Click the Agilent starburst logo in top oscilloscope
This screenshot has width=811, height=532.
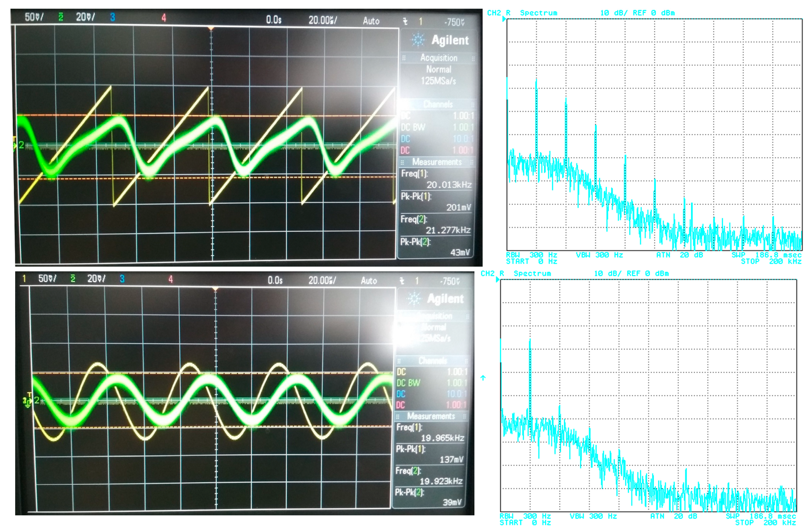point(418,40)
